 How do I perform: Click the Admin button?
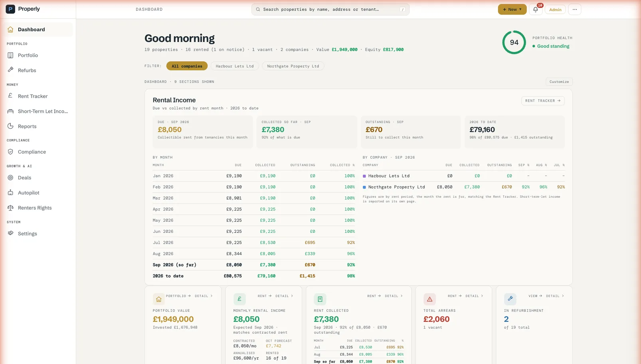click(x=555, y=10)
